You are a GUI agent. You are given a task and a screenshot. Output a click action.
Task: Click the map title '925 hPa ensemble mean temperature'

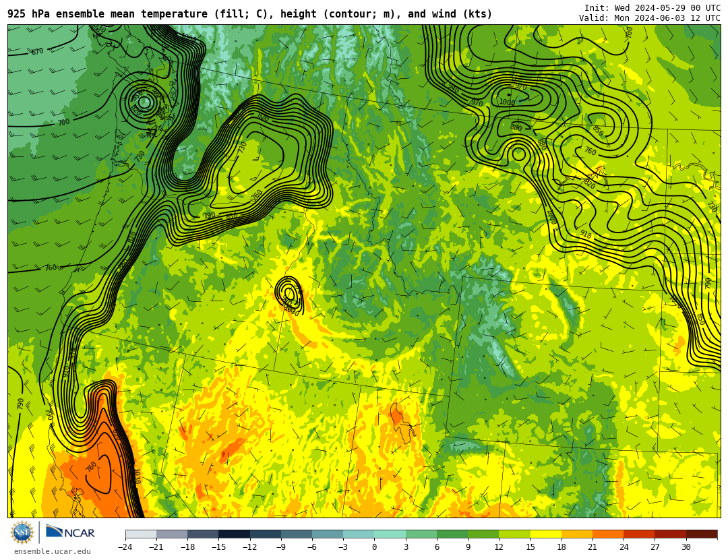(x=107, y=14)
